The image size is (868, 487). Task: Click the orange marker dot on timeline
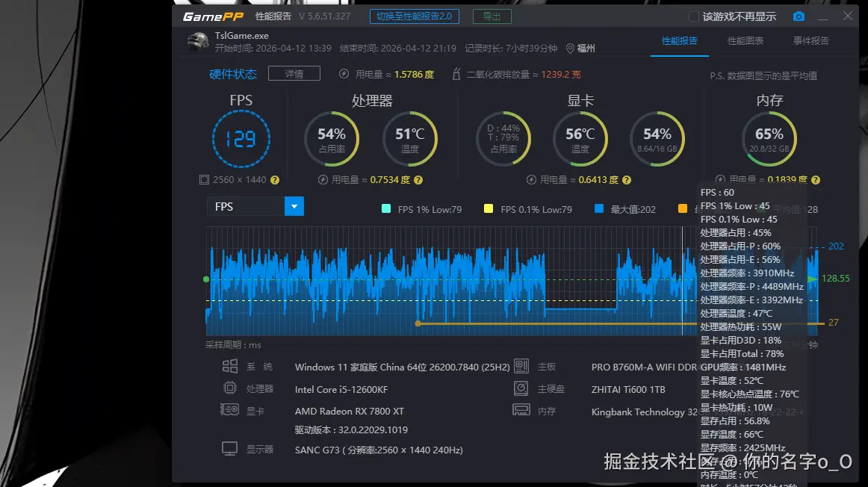coord(418,323)
